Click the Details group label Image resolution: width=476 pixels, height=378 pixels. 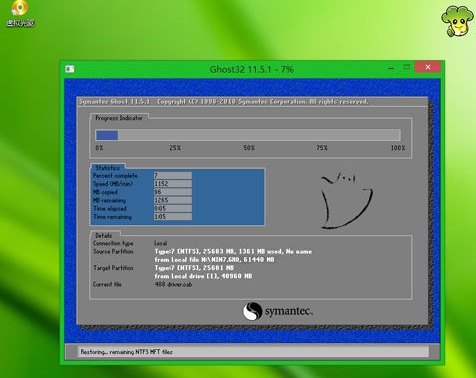click(104, 235)
